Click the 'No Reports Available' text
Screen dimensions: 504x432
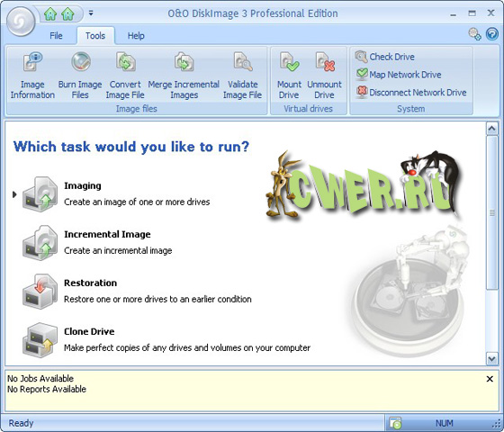pos(47,389)
